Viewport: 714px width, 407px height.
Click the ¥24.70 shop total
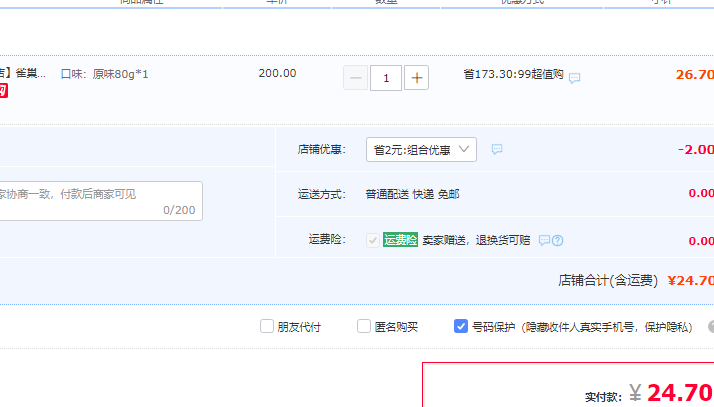691,280
